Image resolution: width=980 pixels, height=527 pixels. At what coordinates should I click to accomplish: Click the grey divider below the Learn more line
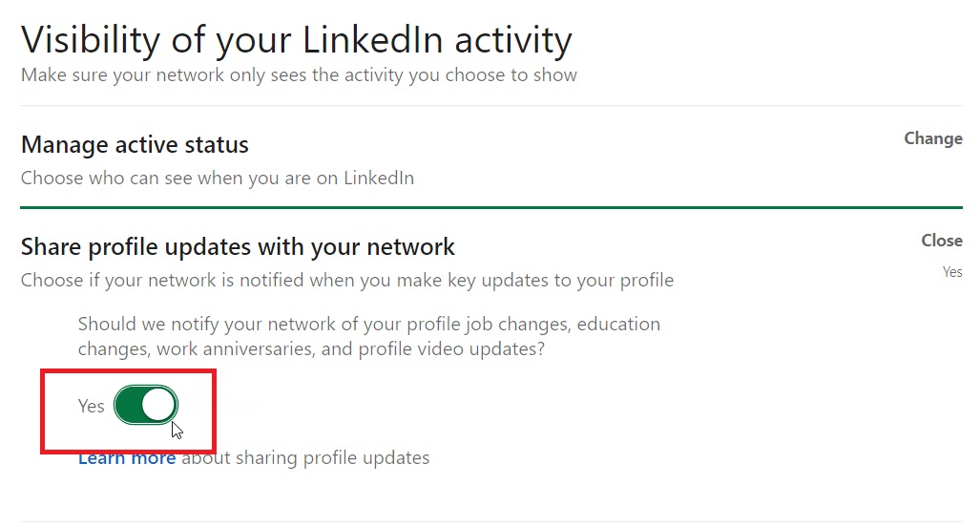[490, 521]
